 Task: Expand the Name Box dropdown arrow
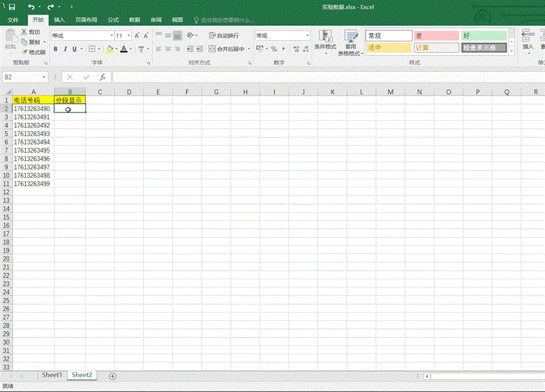(x=45, y=77)
